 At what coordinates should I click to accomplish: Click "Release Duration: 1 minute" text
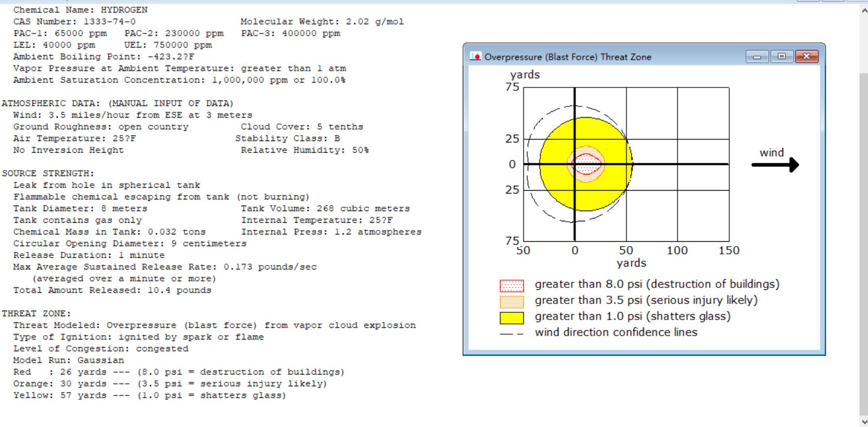[89, 255]
